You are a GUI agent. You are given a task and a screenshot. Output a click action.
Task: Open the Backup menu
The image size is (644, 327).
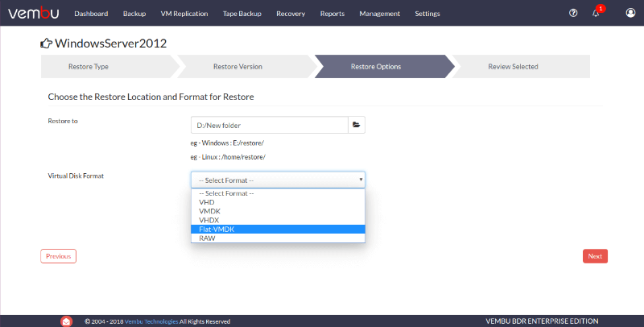(134, 14)
